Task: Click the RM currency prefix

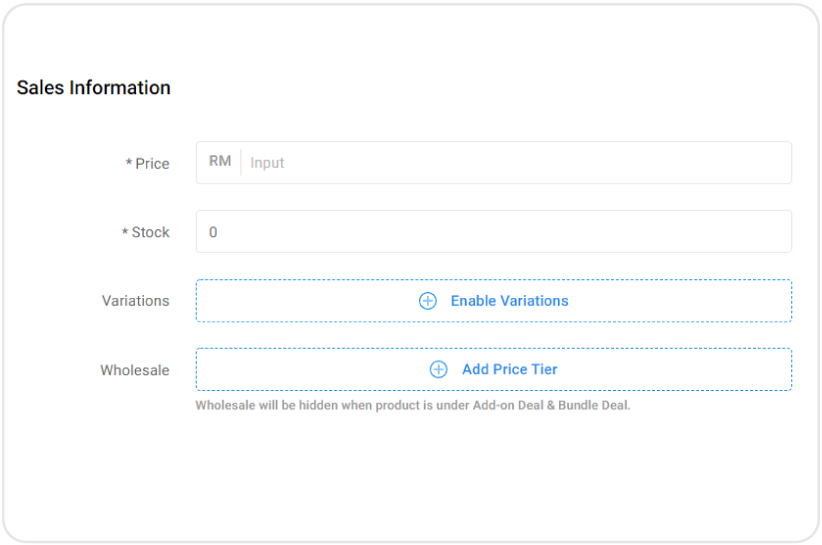Action: (220, 162)
